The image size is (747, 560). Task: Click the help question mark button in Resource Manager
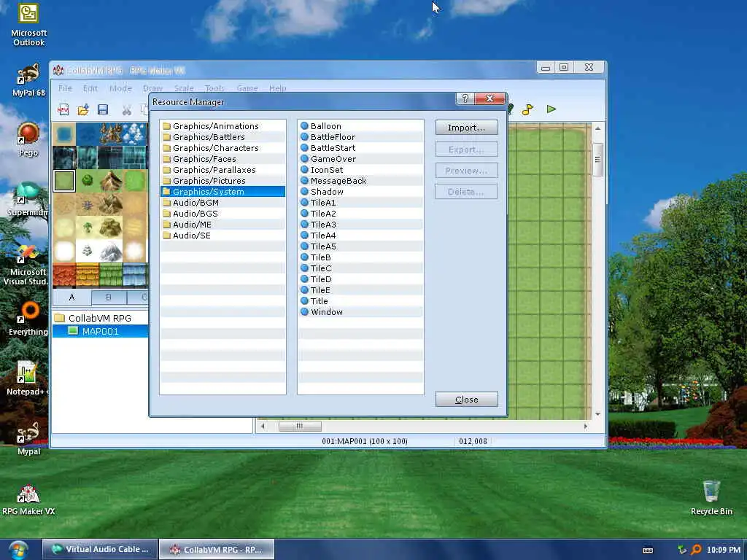465,98
